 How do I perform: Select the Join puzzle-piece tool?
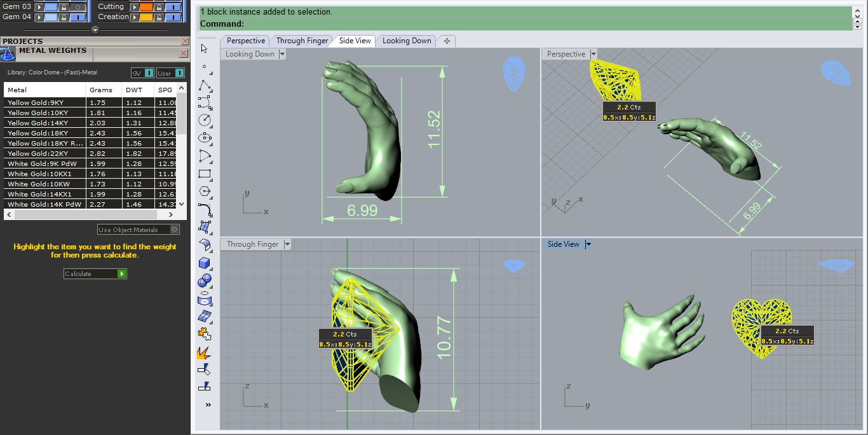[204, 333]
